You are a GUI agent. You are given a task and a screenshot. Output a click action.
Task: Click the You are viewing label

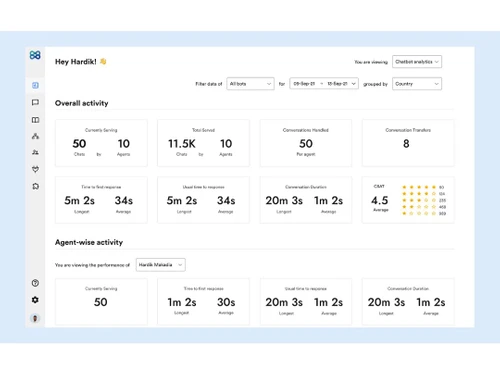point(371,62)
